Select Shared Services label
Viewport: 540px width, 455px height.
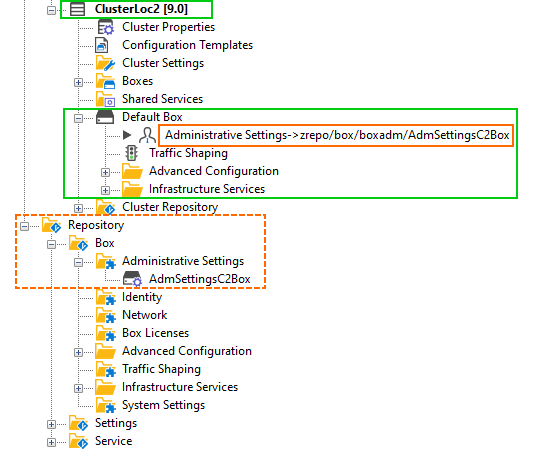pyautogui.click(x=163, y=99)
